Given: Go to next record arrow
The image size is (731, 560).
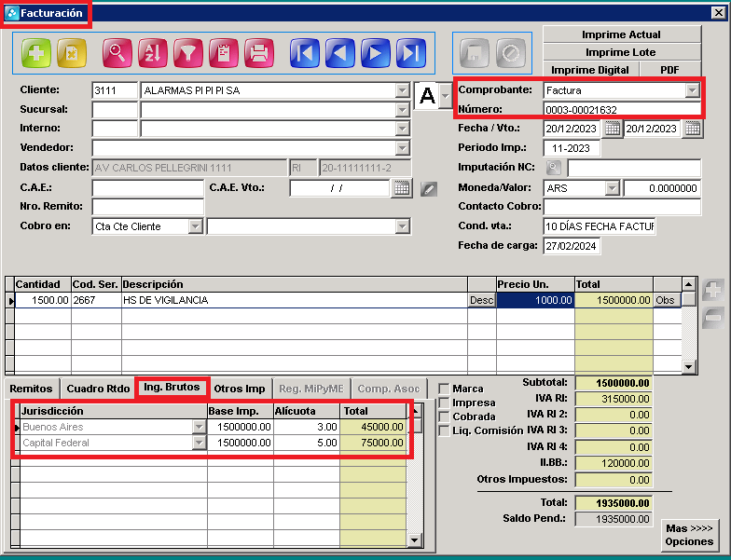Looking at the screenshot, I should 375,53.
